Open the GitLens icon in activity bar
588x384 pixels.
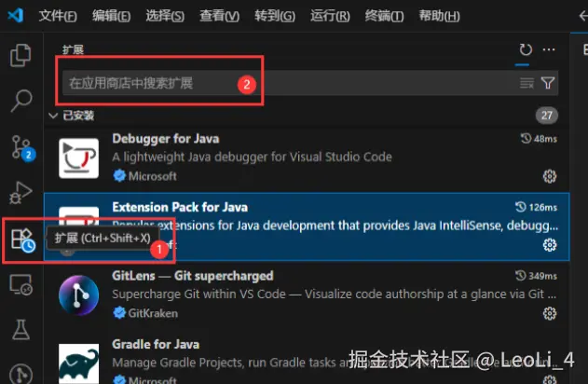21,375
